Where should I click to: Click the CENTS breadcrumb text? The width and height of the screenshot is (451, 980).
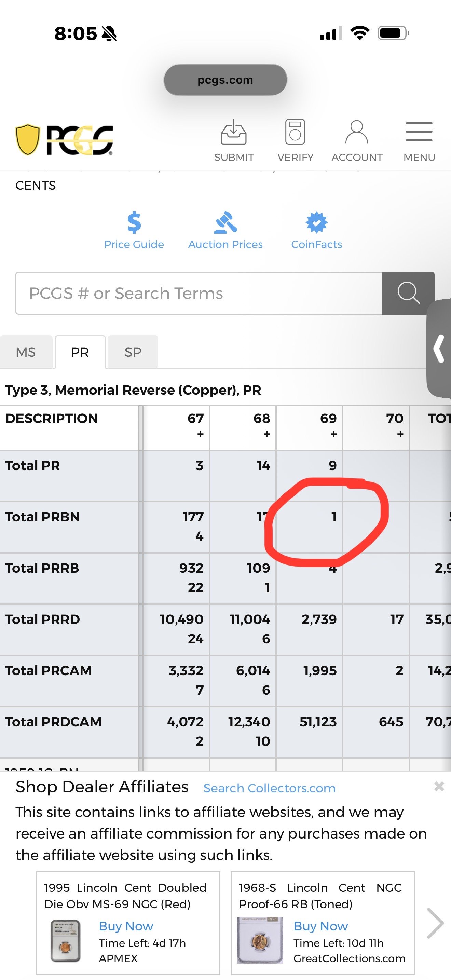click(36, 185)
